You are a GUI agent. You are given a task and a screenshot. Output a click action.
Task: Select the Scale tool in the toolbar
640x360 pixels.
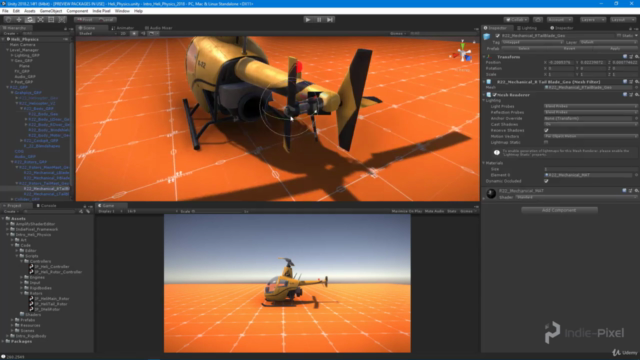[x=40, y=19]
